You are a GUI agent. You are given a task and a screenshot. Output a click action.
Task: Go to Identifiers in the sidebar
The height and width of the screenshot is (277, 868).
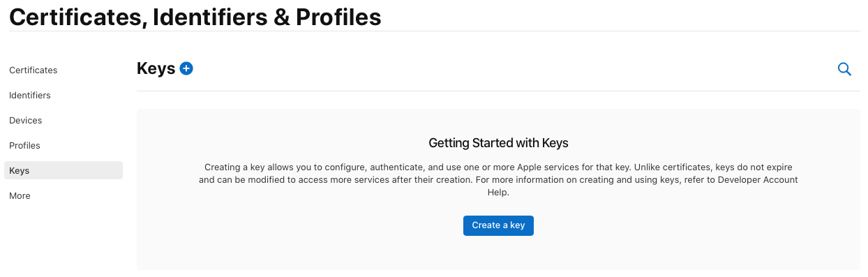pos(30,96)
